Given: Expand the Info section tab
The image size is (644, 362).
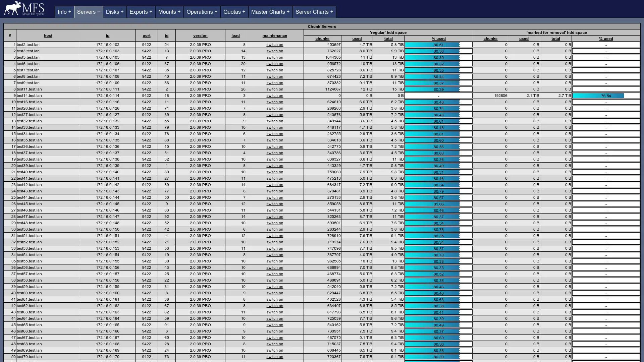Looking at the screenshot, I should click(64, 12).
